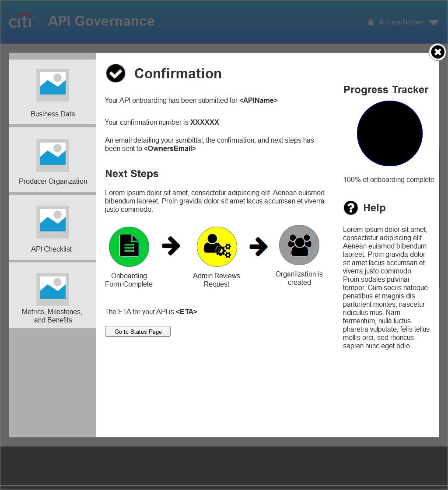
Task: Click the first arrow between onboarding steps
Action: [171, 246]
